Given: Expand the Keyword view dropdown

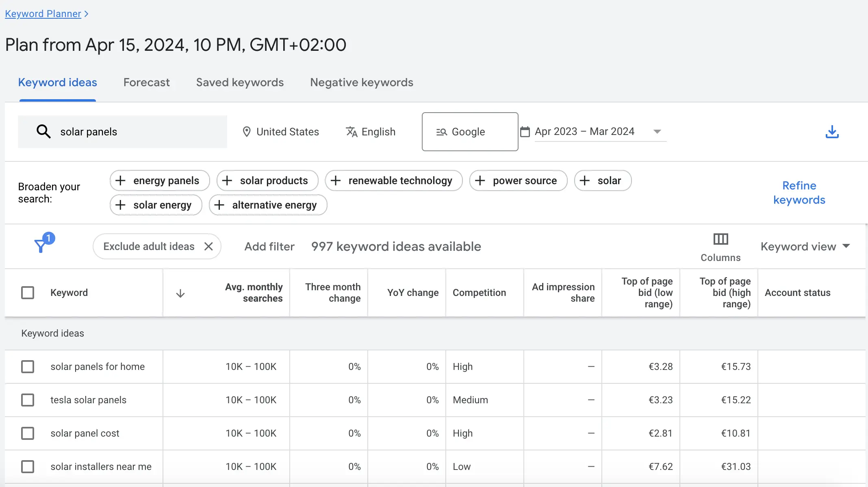Looking at the screenshot, I should (805, 246).
